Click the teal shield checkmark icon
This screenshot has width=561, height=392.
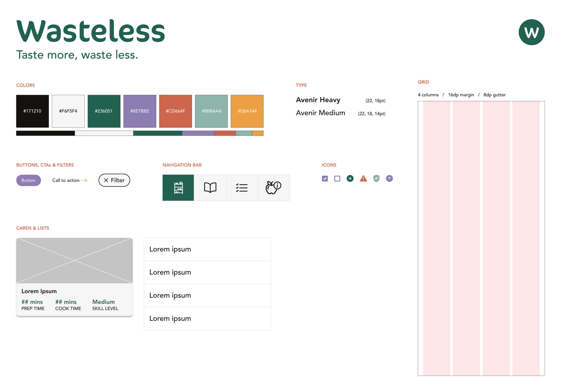tap(376, 178)
